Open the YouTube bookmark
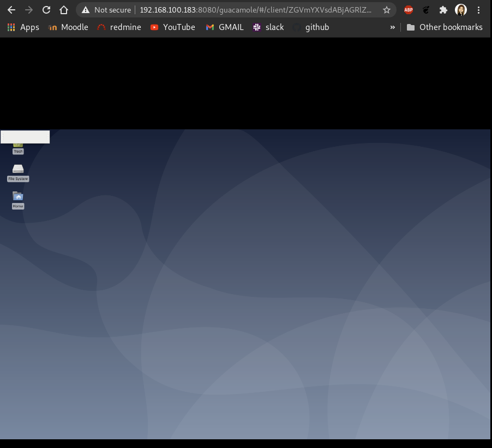This screenshot has width=492, height=448. point(172,27)
